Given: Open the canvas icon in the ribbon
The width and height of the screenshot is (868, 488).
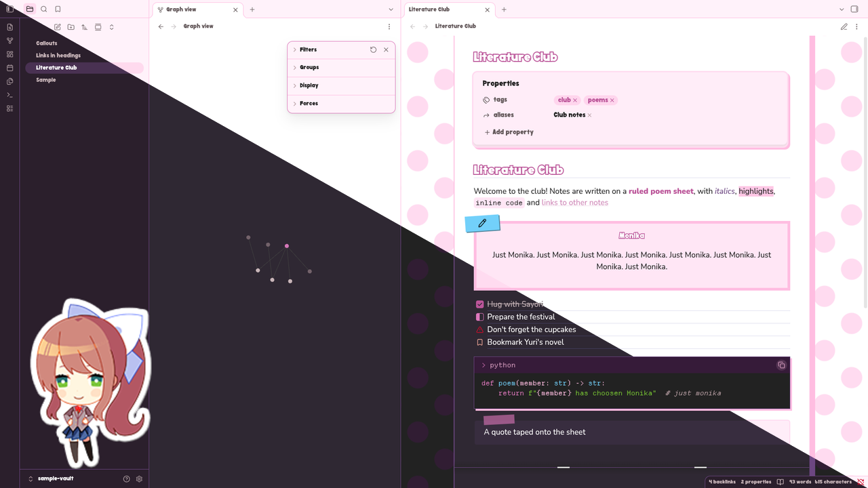Looking at the screenshot, I should click(x=9, y=54).
